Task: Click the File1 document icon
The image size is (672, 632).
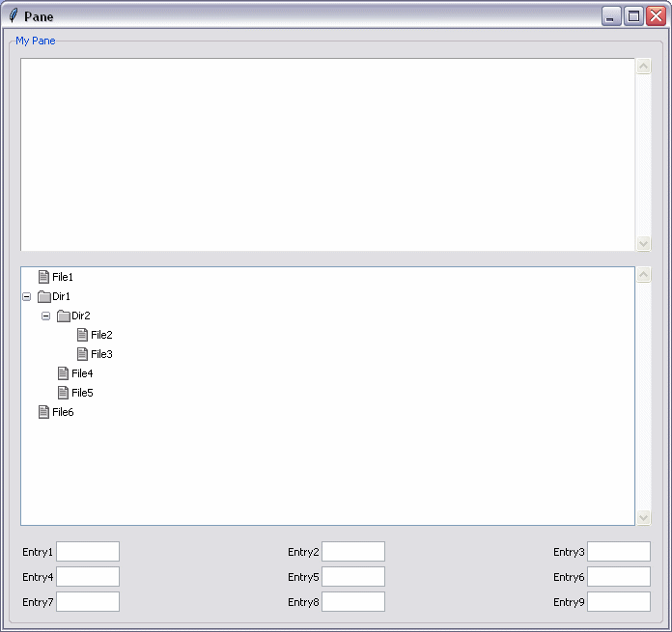Action: tap(43, 277)
